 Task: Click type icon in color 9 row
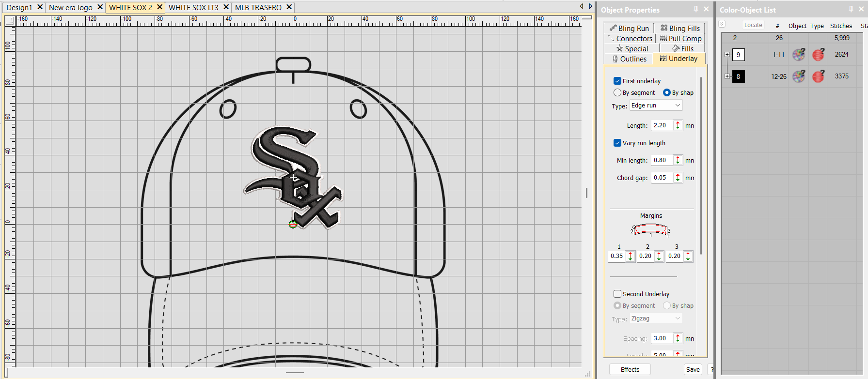click(x=819, y=55)
